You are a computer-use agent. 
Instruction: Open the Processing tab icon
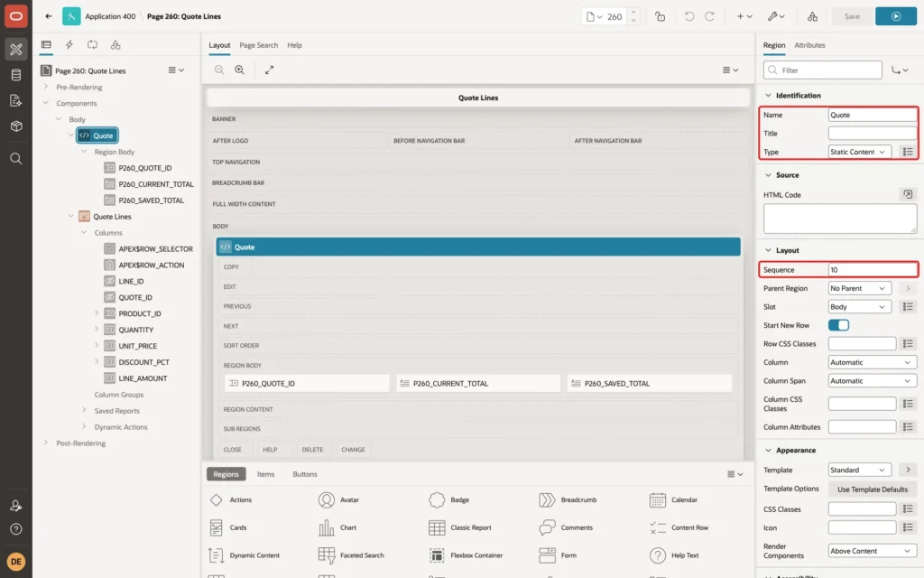(x=93, y=45)
